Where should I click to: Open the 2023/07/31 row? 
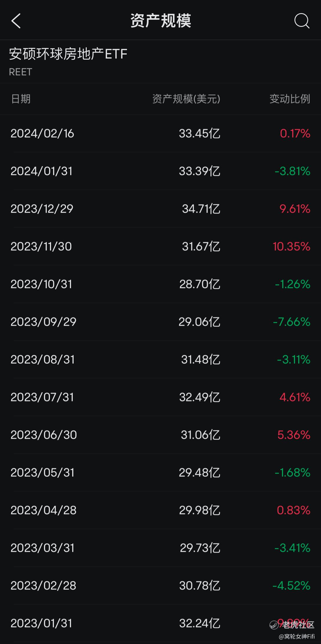coord(160,397)
